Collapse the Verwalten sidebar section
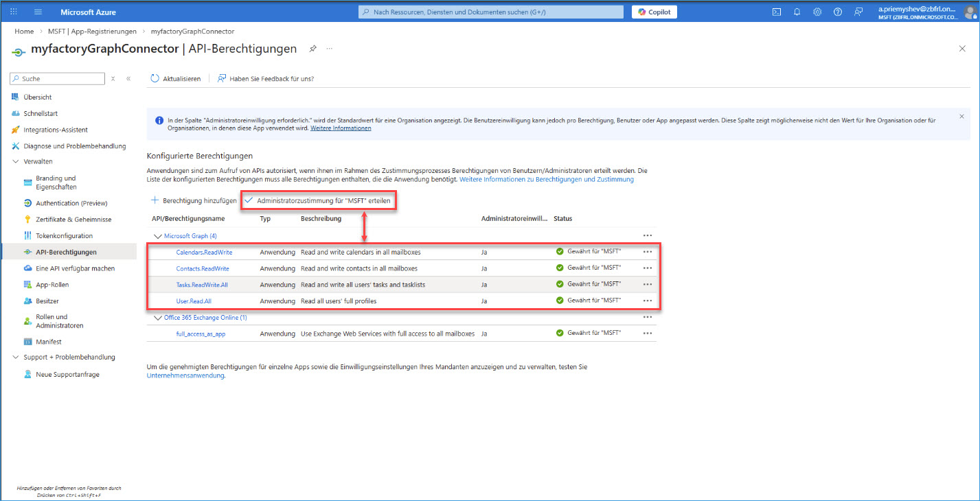980x501 pixels. [x=16, y=161]
